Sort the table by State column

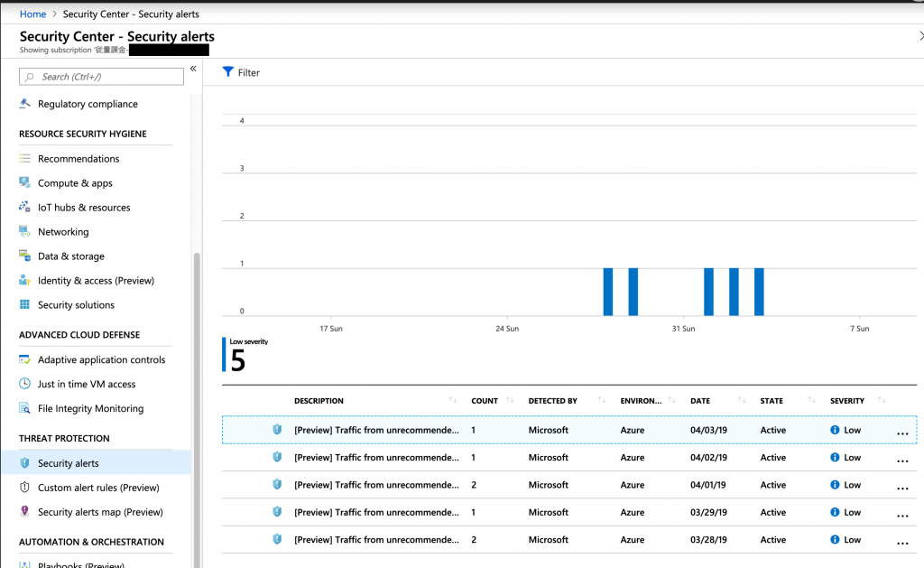pos(811,400)
